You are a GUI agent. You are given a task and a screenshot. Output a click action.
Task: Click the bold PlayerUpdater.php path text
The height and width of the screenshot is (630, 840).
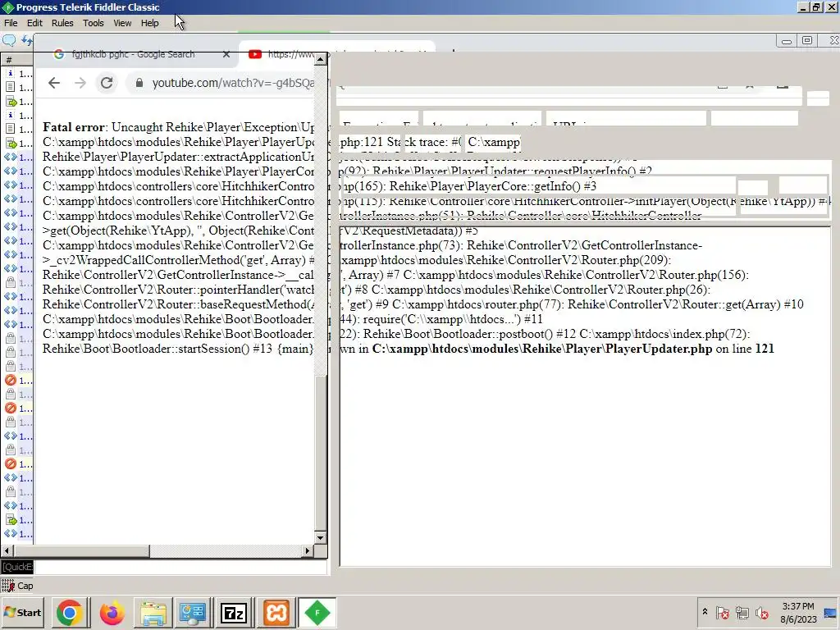(542, 349)
